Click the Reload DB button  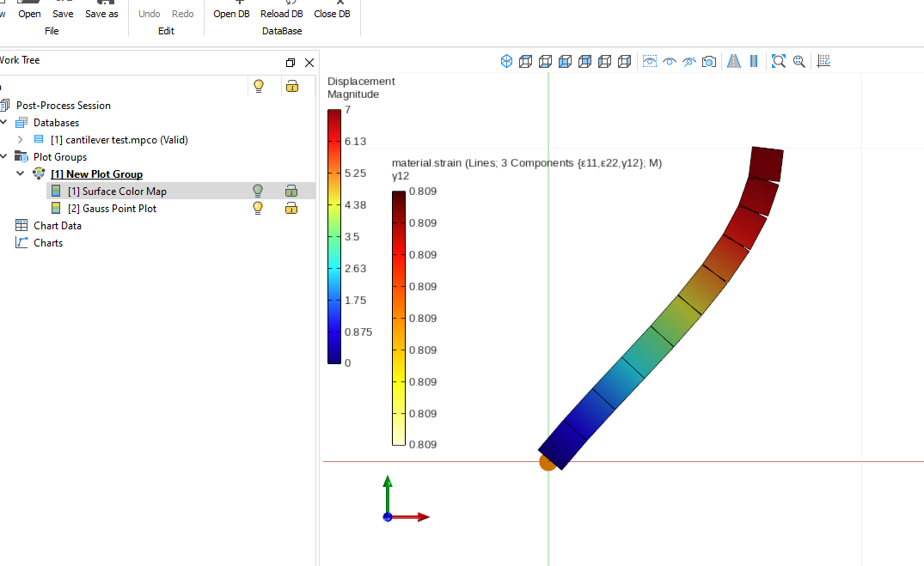pos(282,10)
